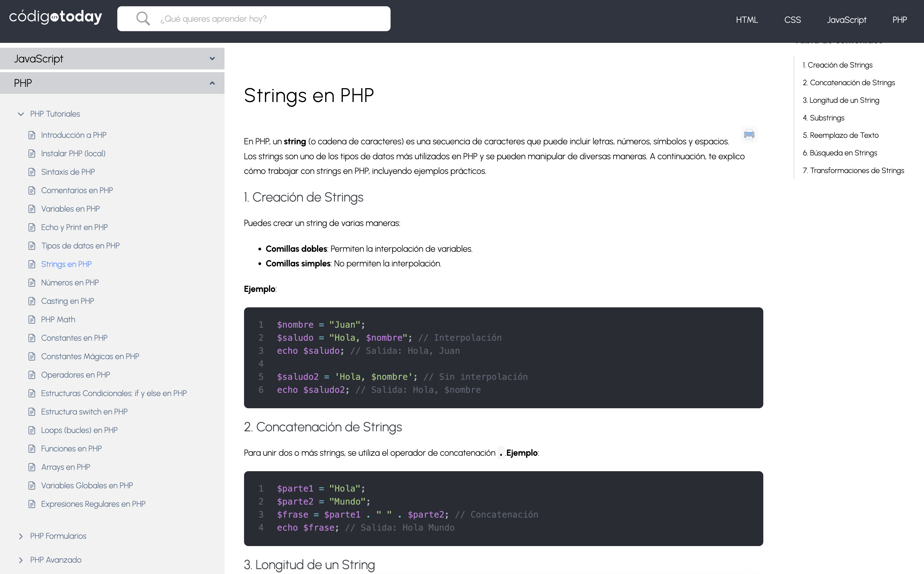
Task: Select the active 'Strings en PHP' link
Action: click(x=67, y=264)
